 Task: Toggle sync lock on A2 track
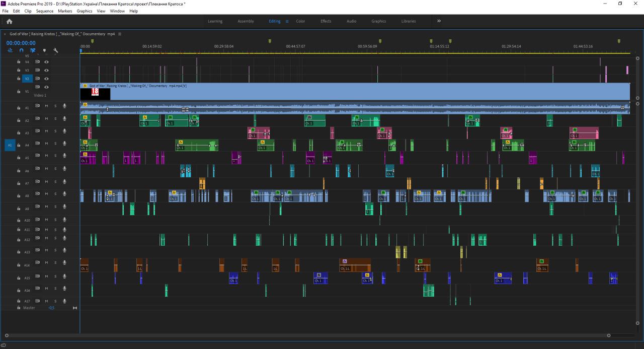37,119
